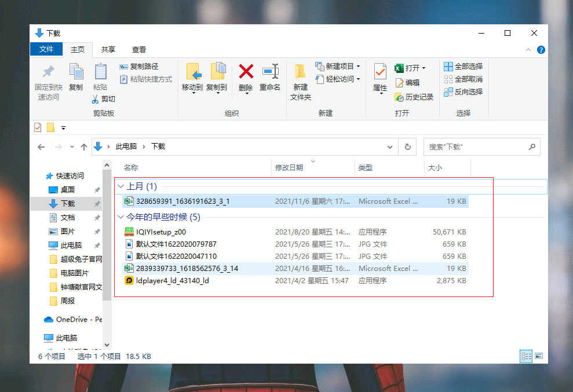This screenshot has height=392, width=573.
Task: Switch to the Share (共享) tab
Action: tap(108, 49)
